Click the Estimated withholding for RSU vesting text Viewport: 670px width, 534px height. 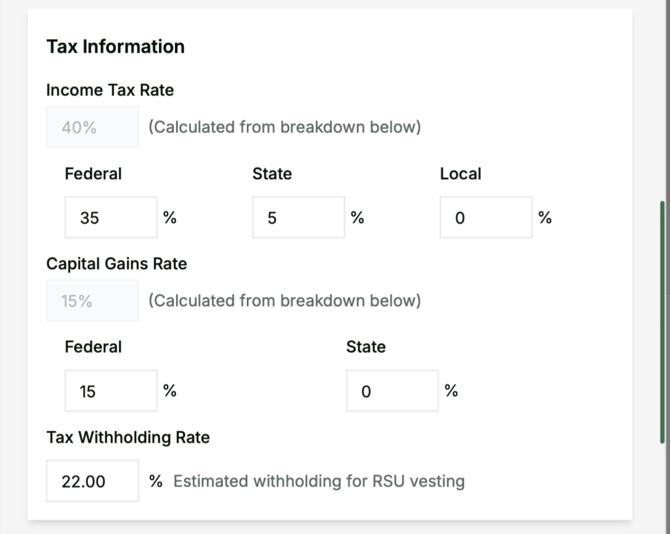(318, 481)
